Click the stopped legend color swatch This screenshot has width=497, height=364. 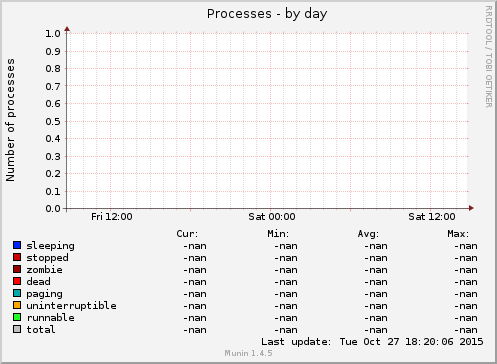[17, 257]
